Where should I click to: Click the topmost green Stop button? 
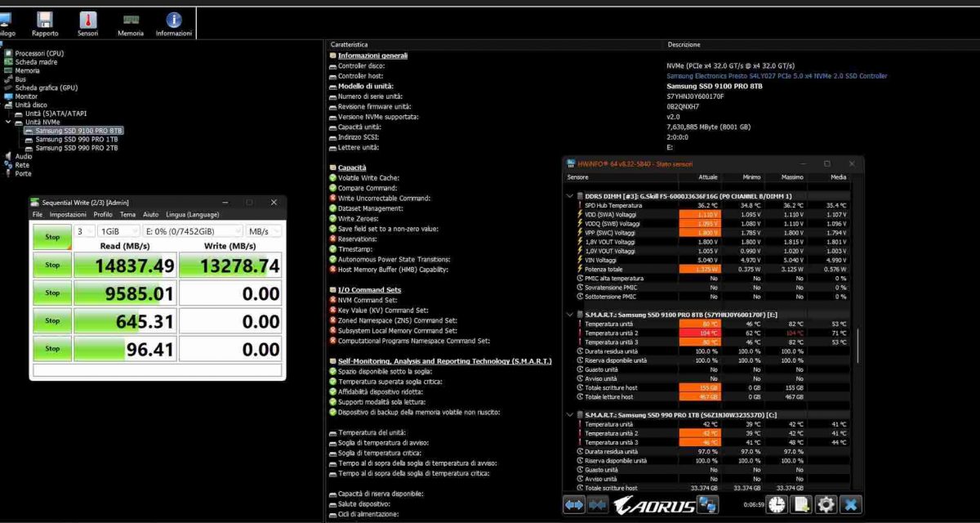(x=52, y=237)
